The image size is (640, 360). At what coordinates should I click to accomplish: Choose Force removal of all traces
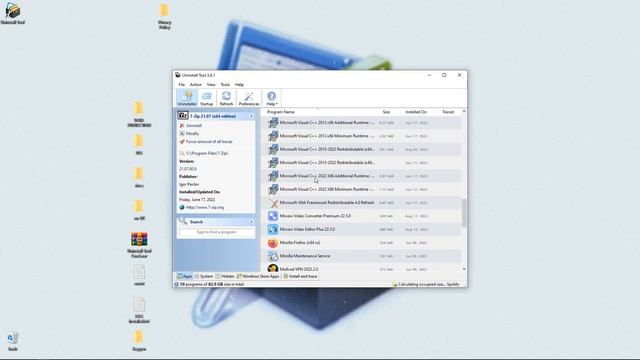pyautogui.click(x=206, y=142)
